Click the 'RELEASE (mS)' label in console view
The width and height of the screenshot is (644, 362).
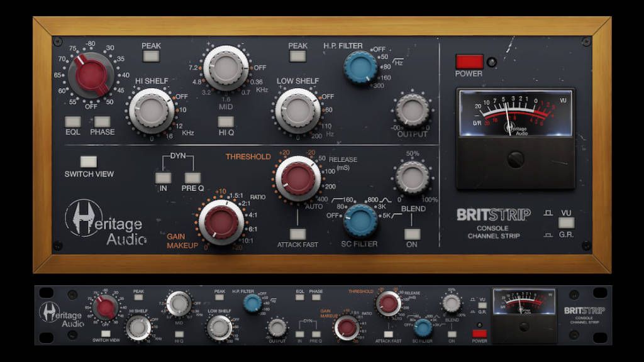pyautogui.click(x=343, y=163)
